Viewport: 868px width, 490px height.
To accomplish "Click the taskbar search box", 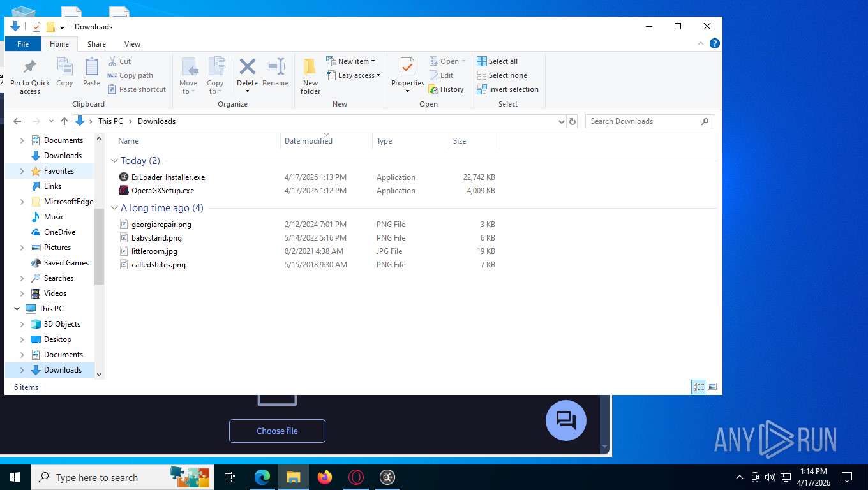I will coord(121,477).
